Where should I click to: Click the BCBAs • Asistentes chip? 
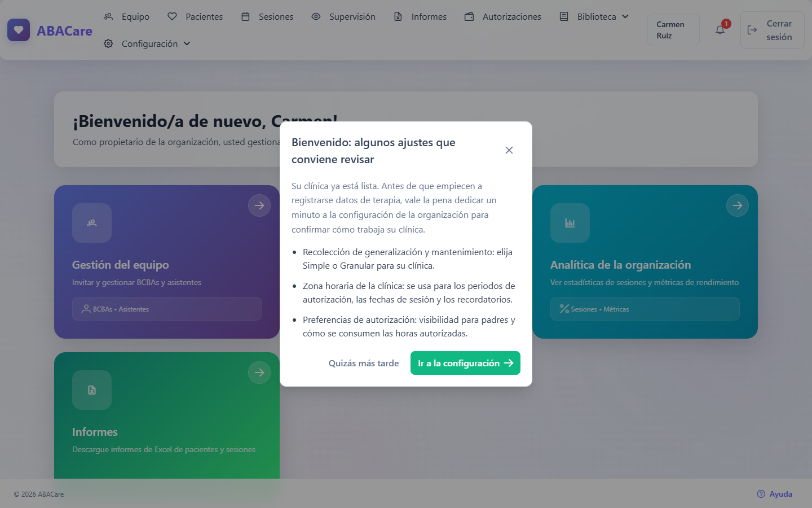[167, 309]
